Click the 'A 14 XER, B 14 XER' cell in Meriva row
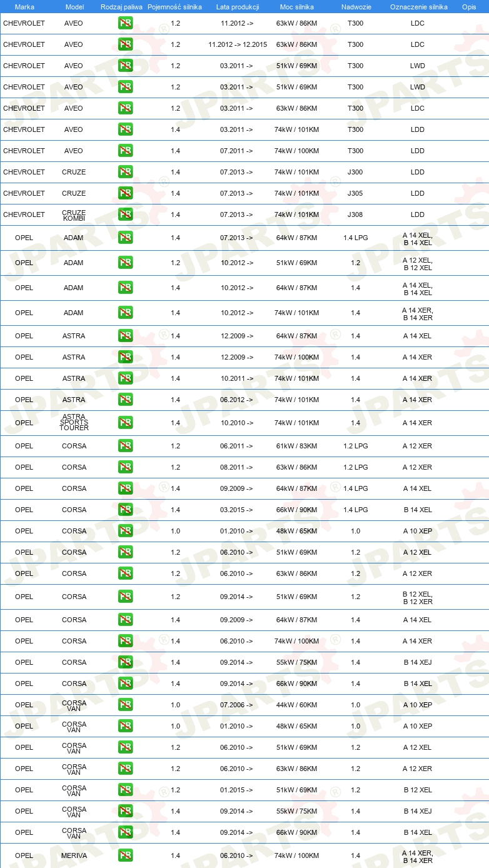 click(418, 857)
